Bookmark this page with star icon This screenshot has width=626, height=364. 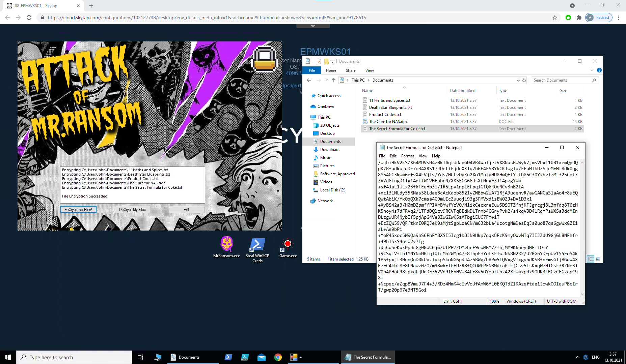click(x=555, y=18)
